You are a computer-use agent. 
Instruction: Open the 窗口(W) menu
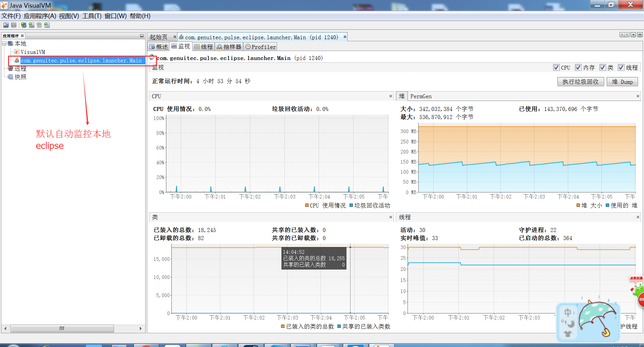coord(116,16)
